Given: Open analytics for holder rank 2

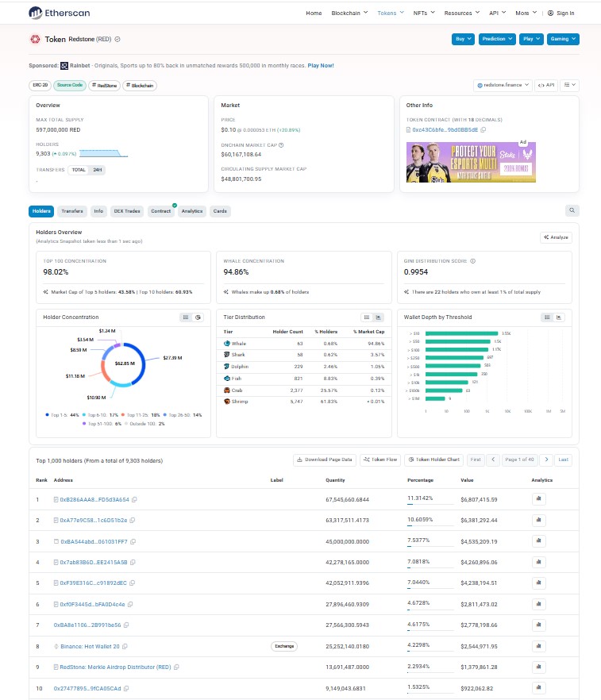Looking at the screenshot, I should click(539, 520).
